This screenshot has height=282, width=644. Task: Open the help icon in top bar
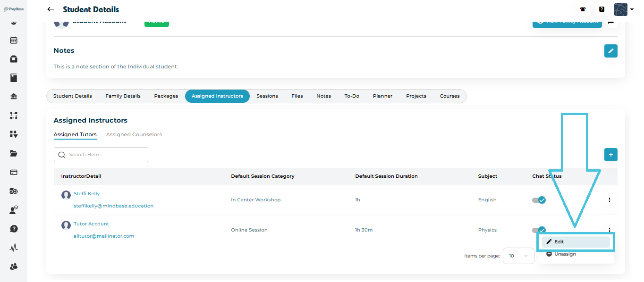click(x=602, y=9)
